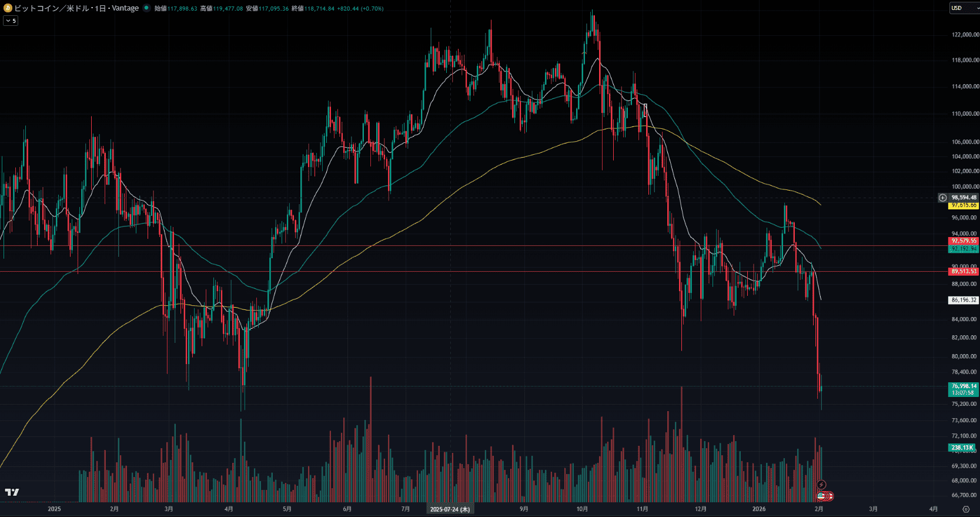Click the Bitcoin/USD symbol title text
The image size is (980, 517).
76,8
